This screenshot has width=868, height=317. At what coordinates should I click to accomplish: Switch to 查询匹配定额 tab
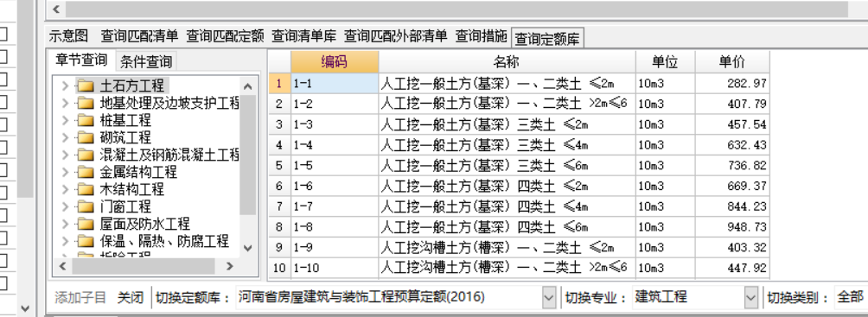click(225, 36)
